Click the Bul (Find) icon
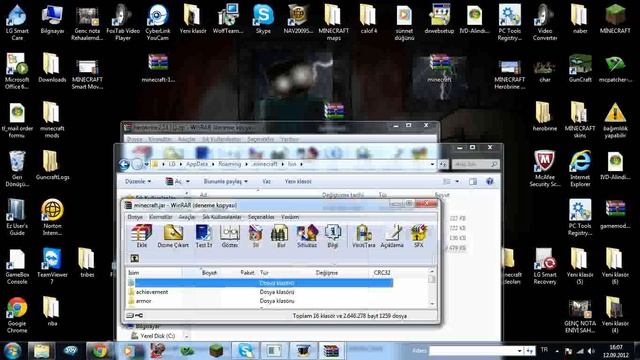 tap(280, 236)
